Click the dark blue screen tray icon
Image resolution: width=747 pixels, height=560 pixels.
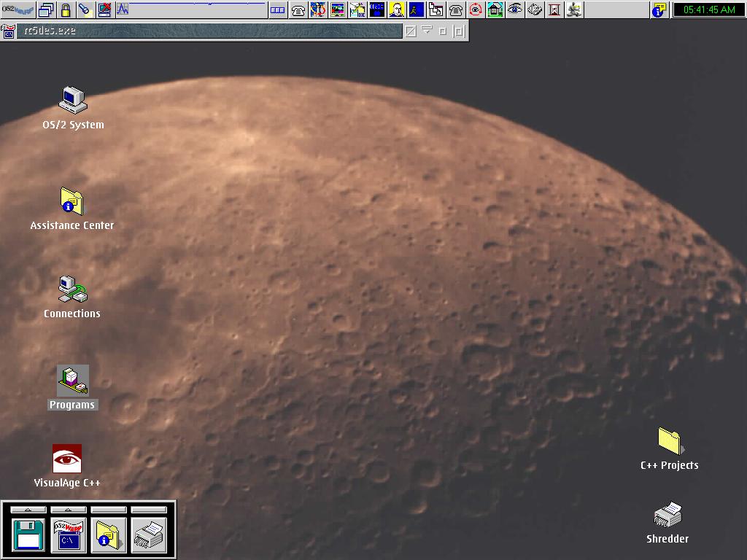377,9
